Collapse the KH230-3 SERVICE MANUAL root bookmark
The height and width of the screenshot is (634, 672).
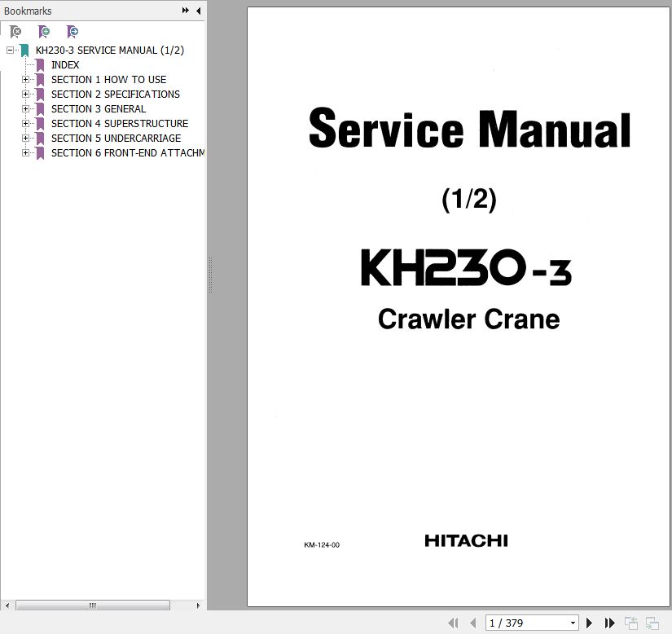(x=10, y=51)
